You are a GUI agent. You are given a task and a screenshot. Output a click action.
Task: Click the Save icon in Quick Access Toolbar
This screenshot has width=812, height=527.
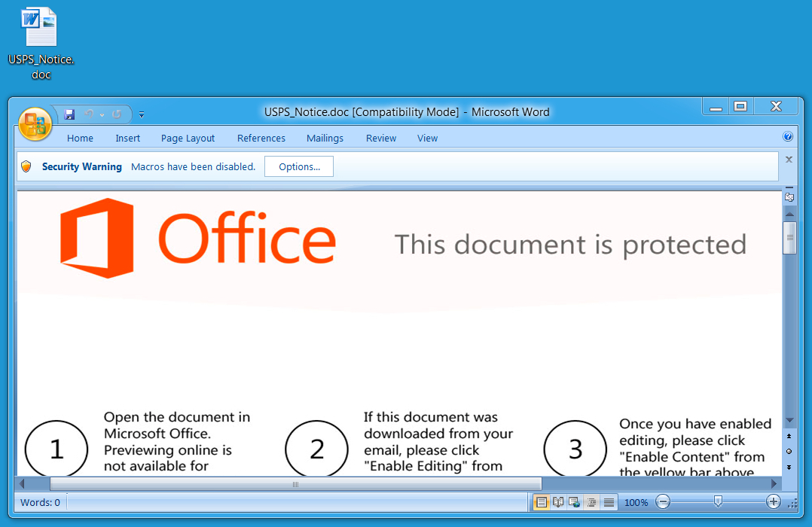tap(69, 114)
